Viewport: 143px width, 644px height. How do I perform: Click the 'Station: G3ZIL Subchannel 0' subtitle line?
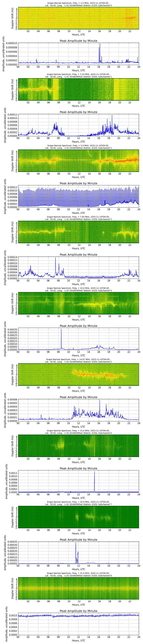click(x=78, y=5)
